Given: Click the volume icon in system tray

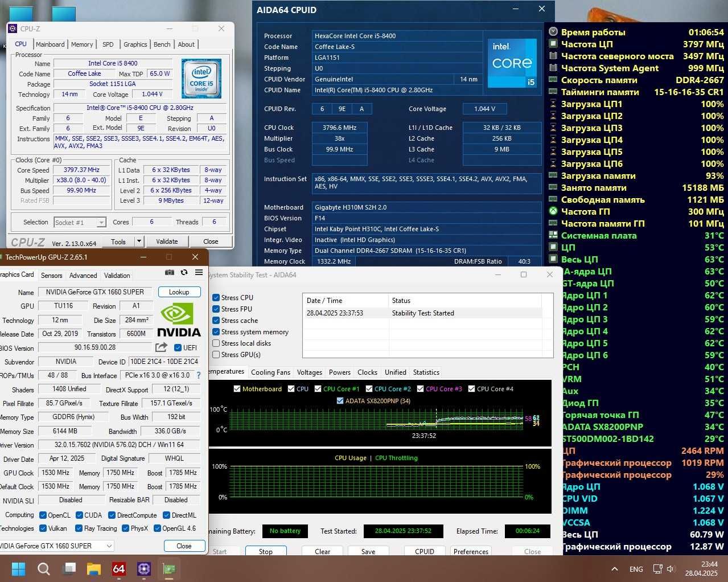Looking at the screenshot, I should tap(671, 569).
